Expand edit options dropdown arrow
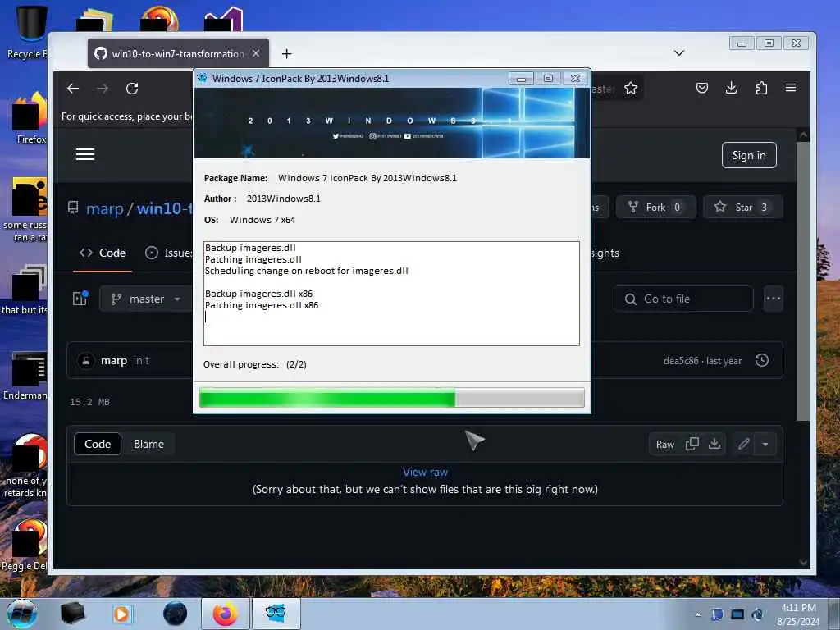Viewport: 840px width, 630px height. click(x=765, y=444)
